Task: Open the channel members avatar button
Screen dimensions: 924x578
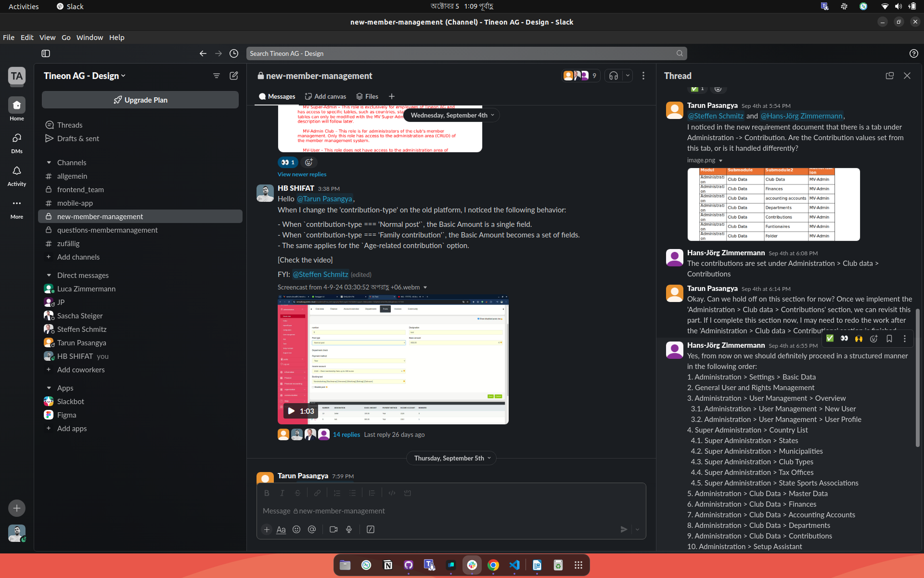Action: [x=581, y=76]
